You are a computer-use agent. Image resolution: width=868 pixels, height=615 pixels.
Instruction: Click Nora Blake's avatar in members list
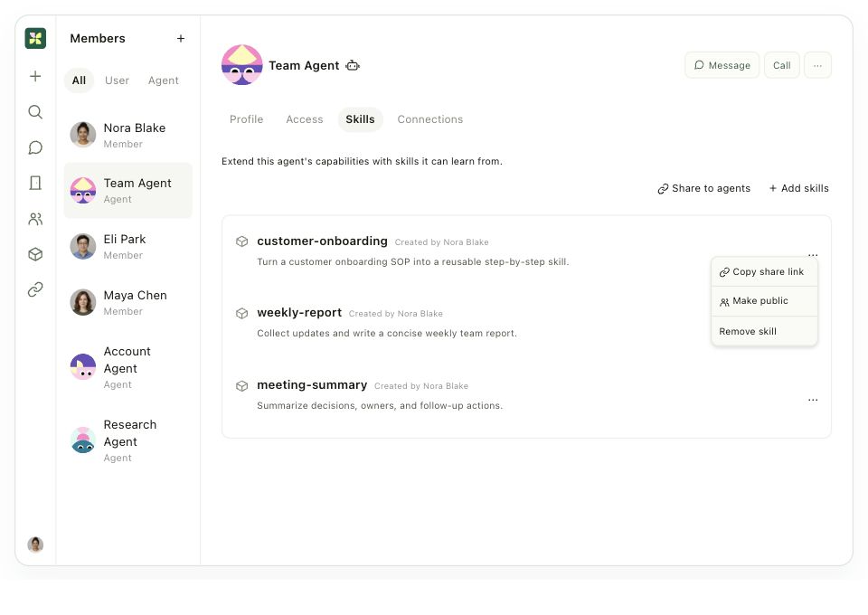click(x=83, y=135)
